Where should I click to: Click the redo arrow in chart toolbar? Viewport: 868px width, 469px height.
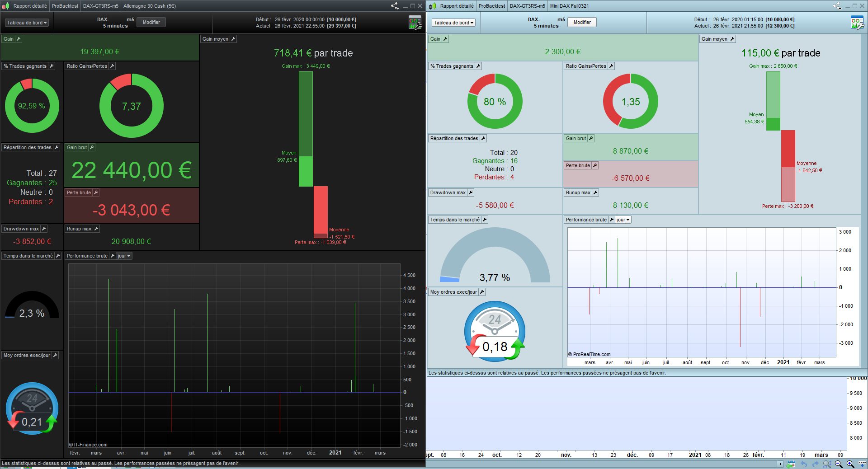point(815,464)
